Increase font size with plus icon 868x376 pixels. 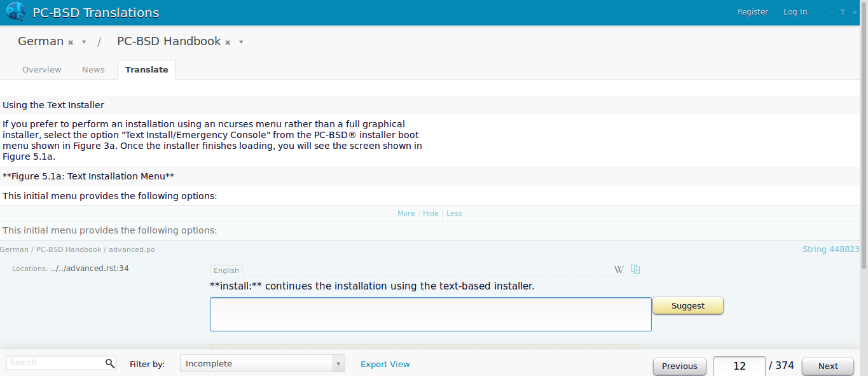click(x=854, y=13)
